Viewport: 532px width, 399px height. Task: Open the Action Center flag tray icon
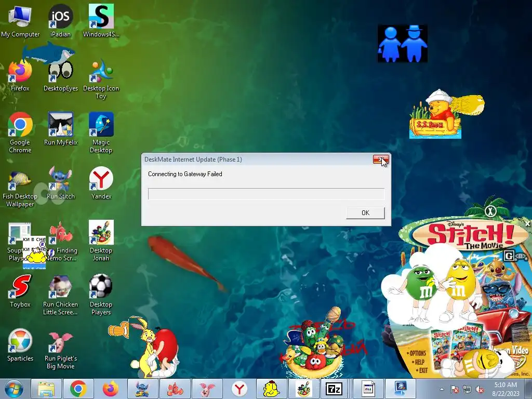point(454,389)
